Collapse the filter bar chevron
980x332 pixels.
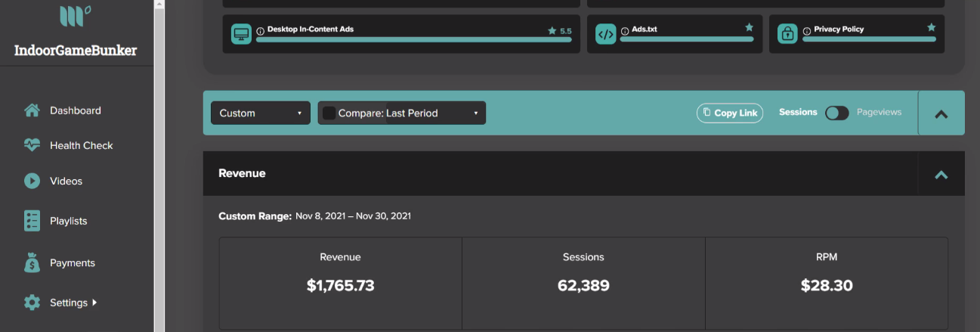coord(941,113)
